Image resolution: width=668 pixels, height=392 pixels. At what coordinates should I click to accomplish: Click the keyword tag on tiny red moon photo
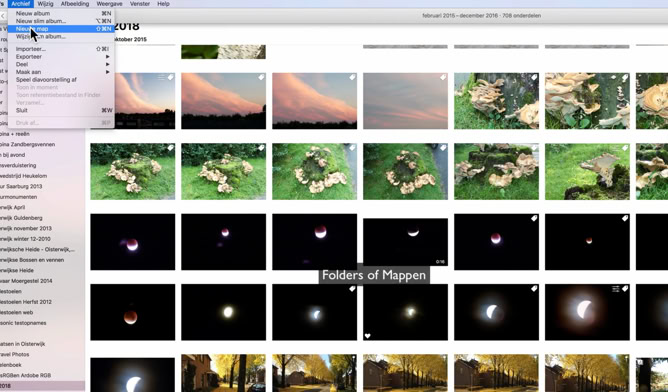625,218
